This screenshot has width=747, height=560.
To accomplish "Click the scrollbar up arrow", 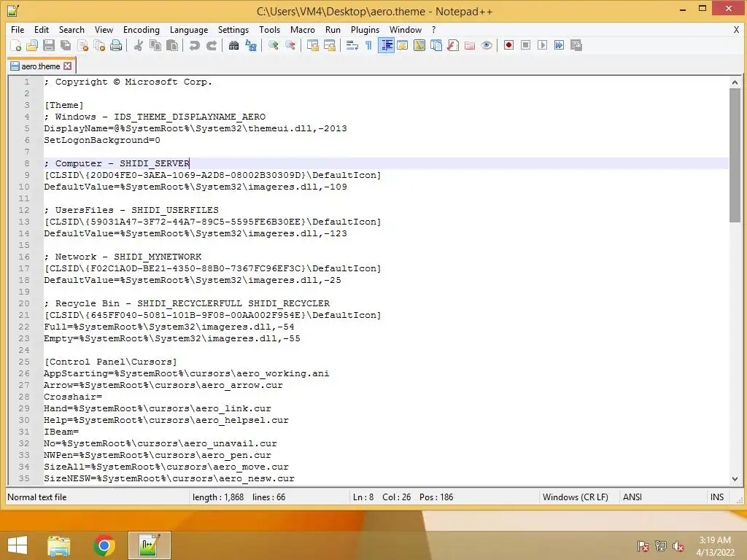I will click(x=735, y=82).
